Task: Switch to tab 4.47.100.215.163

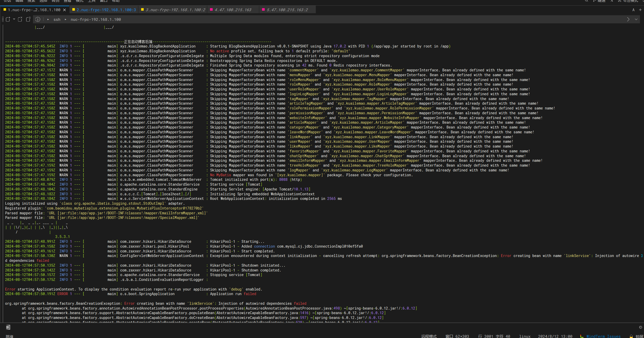Action: tap(233, 10)
